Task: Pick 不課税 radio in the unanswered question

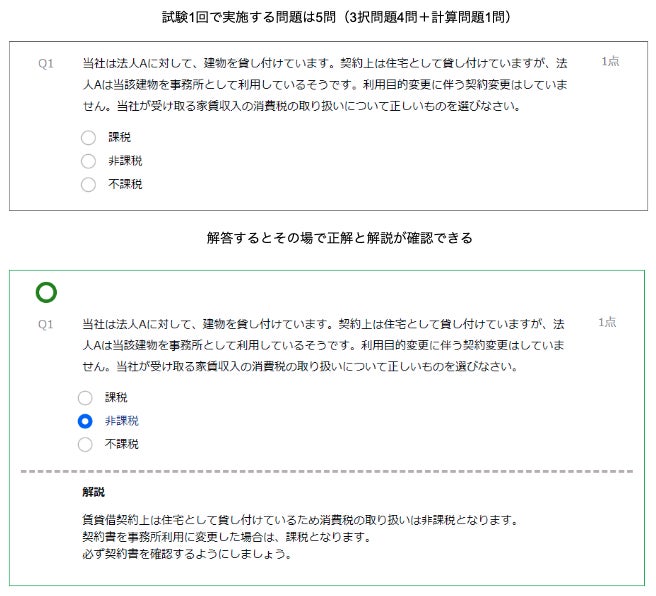Action: tap(88, 184)
